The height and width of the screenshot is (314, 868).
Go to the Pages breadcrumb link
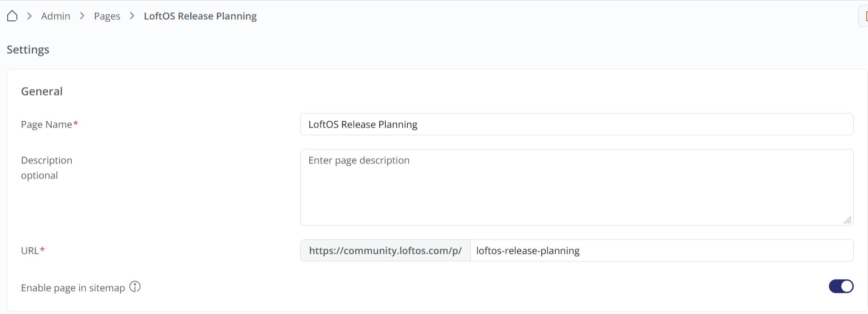click(107, 16)
